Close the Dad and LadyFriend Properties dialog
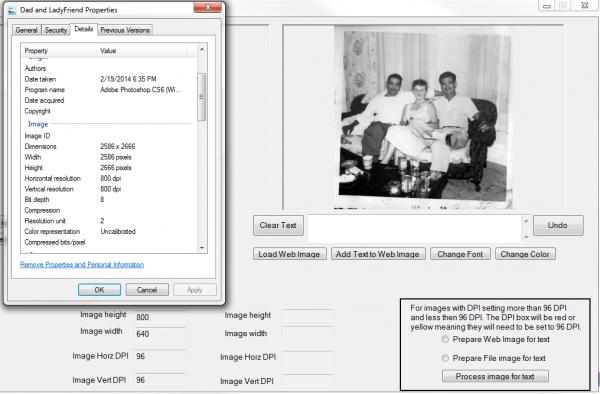The width and height of the screenshot is (600, 394). click(207, 7)
